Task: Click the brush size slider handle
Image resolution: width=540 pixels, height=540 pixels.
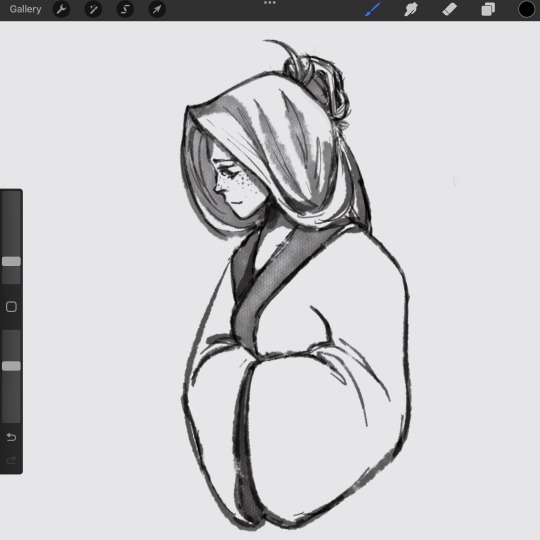Action: click(11, 261)
